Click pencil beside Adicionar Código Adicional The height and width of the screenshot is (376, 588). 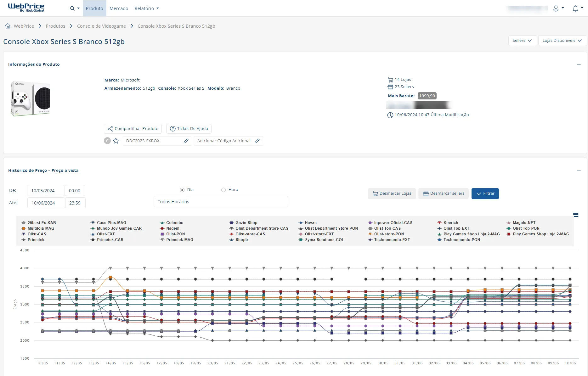point(257,141)
